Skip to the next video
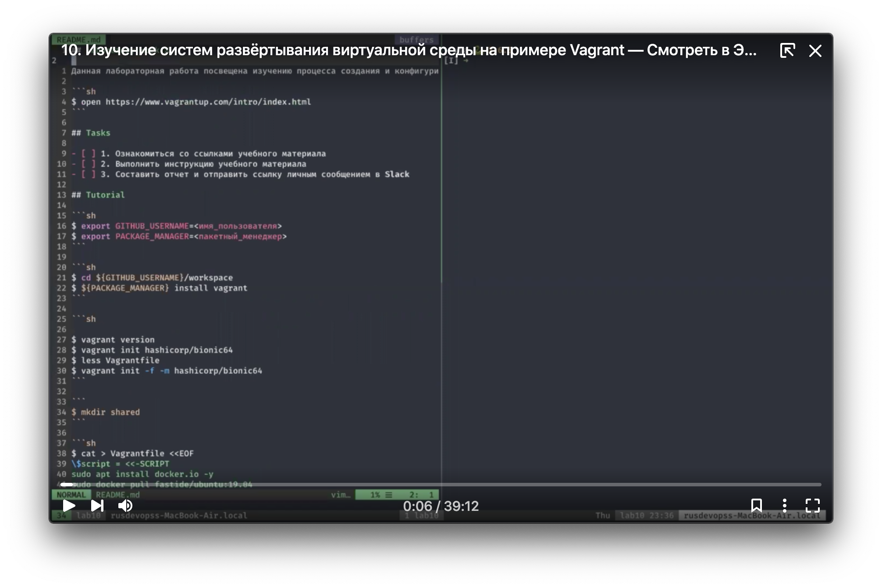This screenshot has height=588, width=882. point(97,506)
